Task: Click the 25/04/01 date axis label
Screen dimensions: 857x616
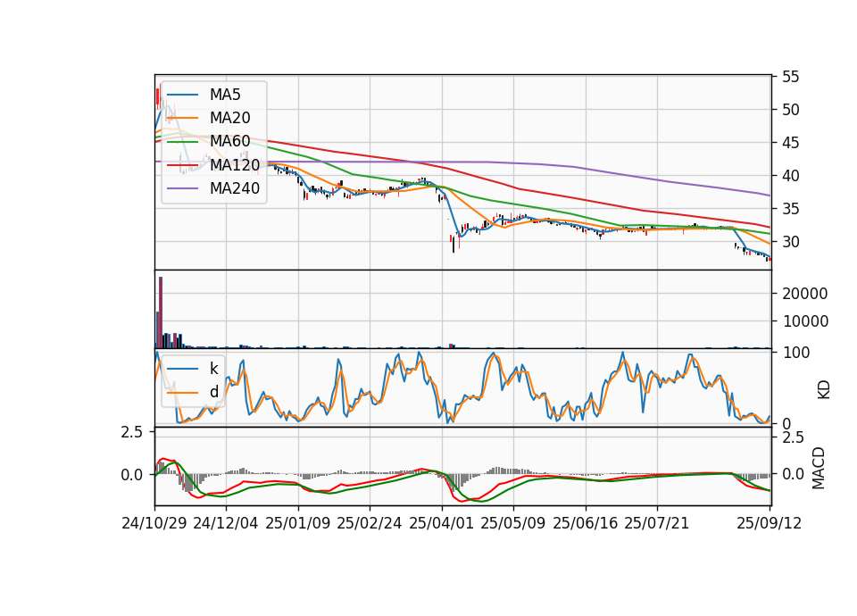Action: [442, 523]
